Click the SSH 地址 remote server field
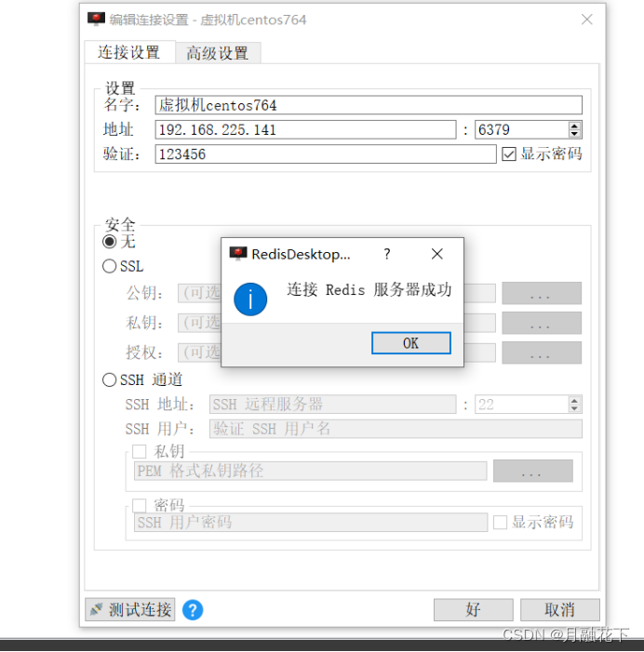The width and height of the screenshot is (644, 652). 332,405
